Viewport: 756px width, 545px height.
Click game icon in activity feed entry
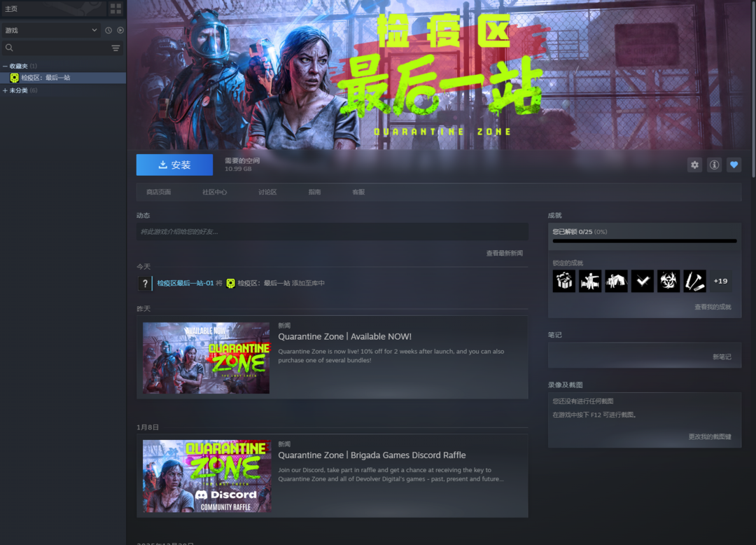[x=230, y=284]
